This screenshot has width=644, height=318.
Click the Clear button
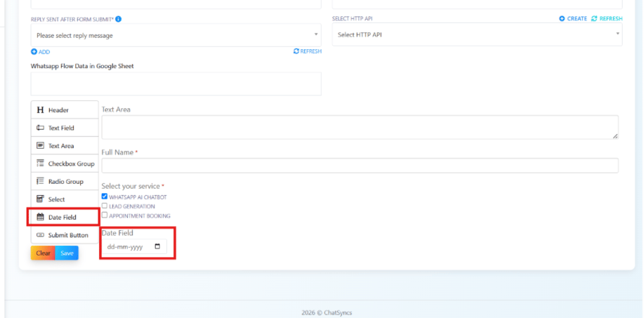click(43, 253)
